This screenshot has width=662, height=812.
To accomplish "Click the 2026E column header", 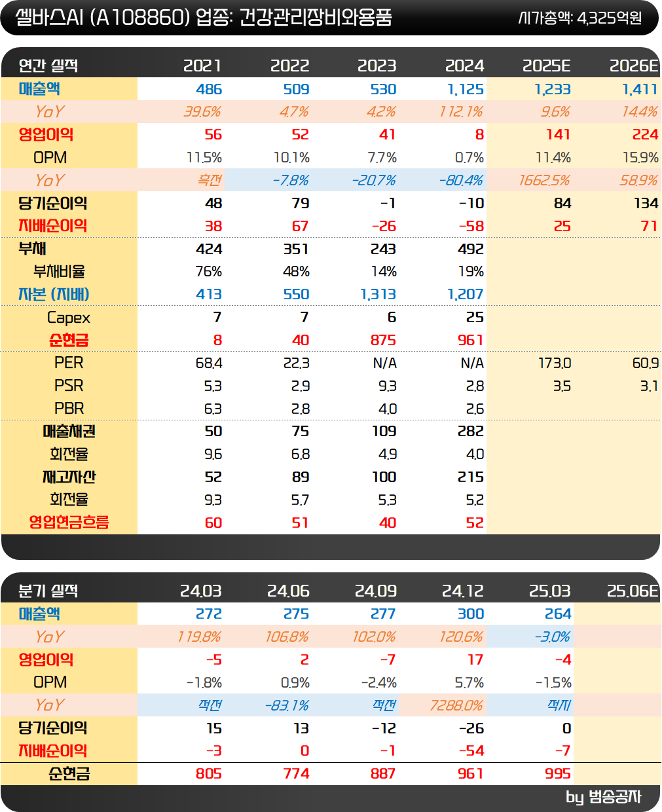I will click(634, 65).
